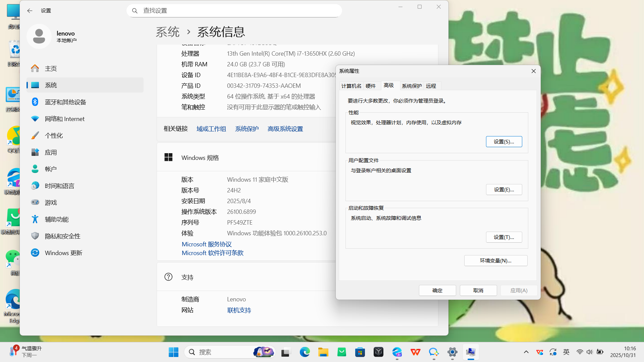Select 时间和语言 in sidebar
Image resolution: width=644 pixels, height=362 pixels.
click(60, 185)
